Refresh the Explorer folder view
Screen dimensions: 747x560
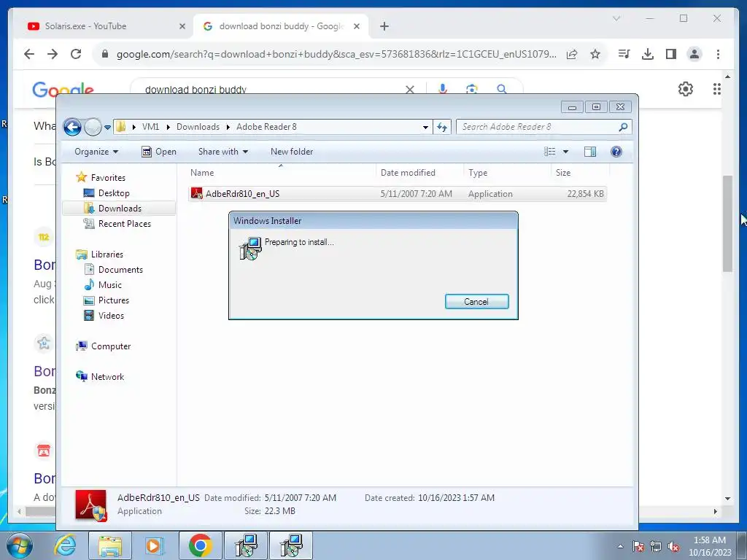coord(442,127)
